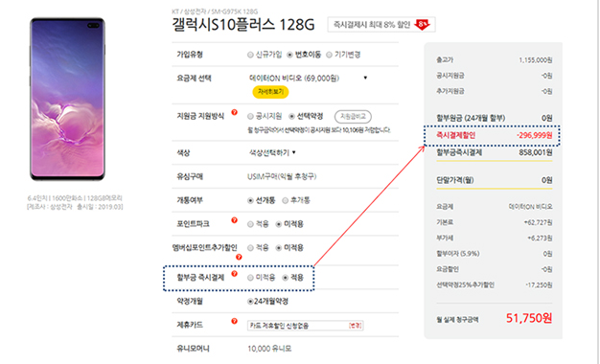600x364 pixels.
Task: Choose 선택약정 subsidy method
Action: 291,116
